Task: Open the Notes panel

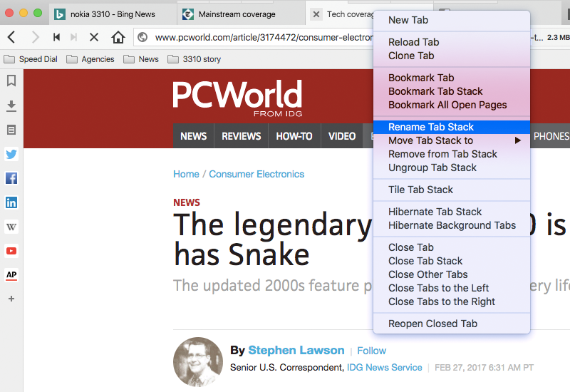Action: pos(11,130)
